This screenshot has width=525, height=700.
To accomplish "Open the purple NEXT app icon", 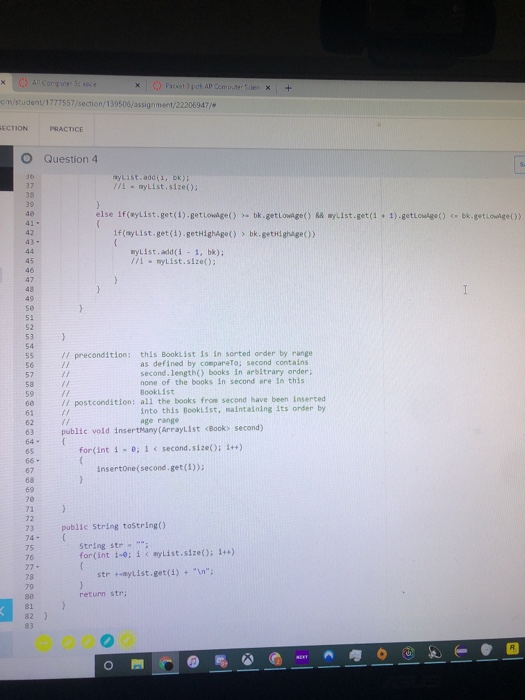I will [x=302, y=657].
